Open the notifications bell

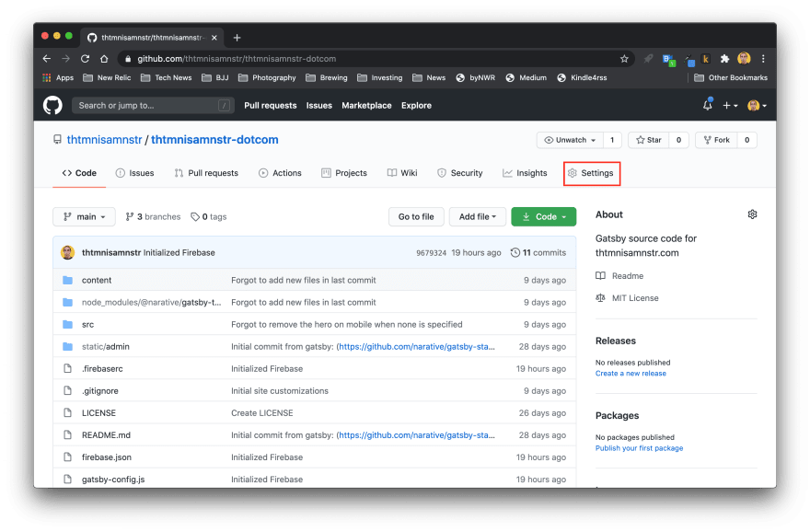(707, 105)
